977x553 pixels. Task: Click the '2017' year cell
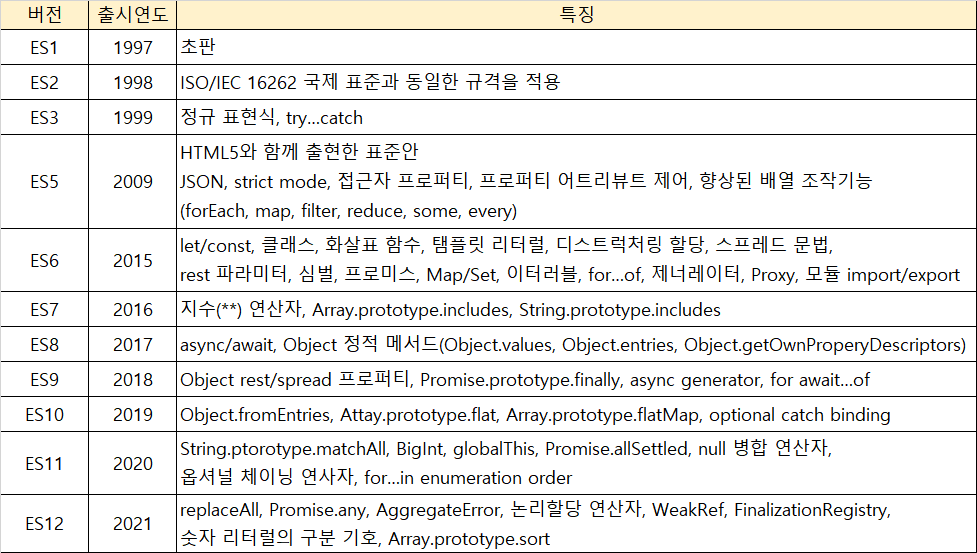[133, 344]
